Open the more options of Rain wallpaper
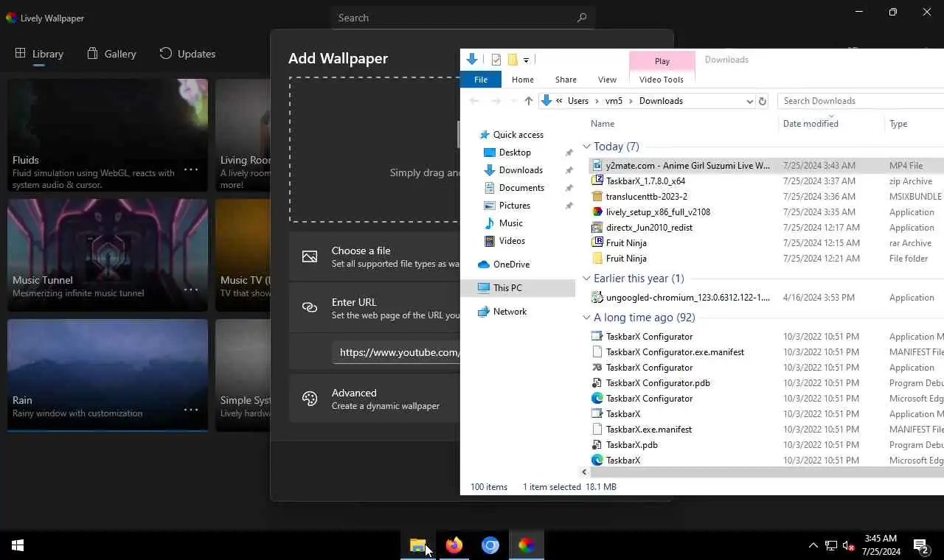Screen dimensions: 944x560 click(191, 410)
